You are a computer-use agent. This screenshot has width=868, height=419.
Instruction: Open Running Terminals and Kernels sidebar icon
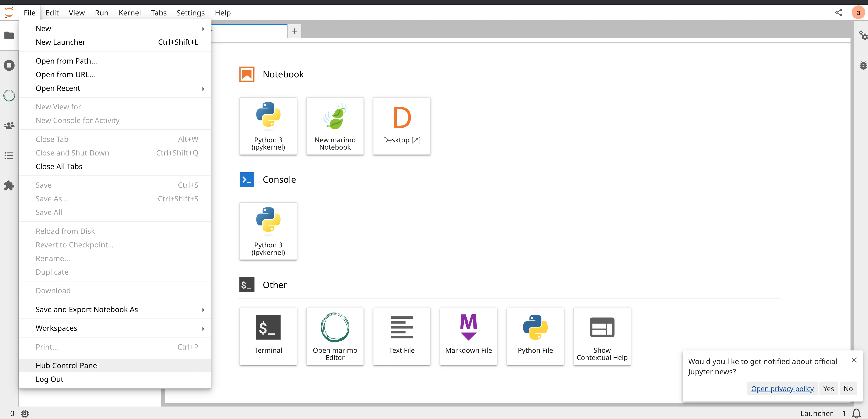[x=9, y=65]
